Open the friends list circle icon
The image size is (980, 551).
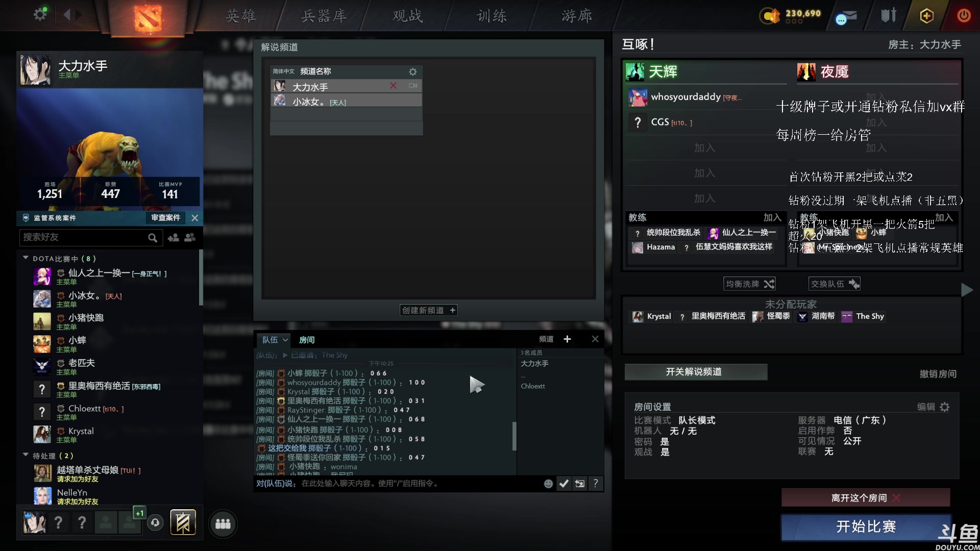point(223,523)
